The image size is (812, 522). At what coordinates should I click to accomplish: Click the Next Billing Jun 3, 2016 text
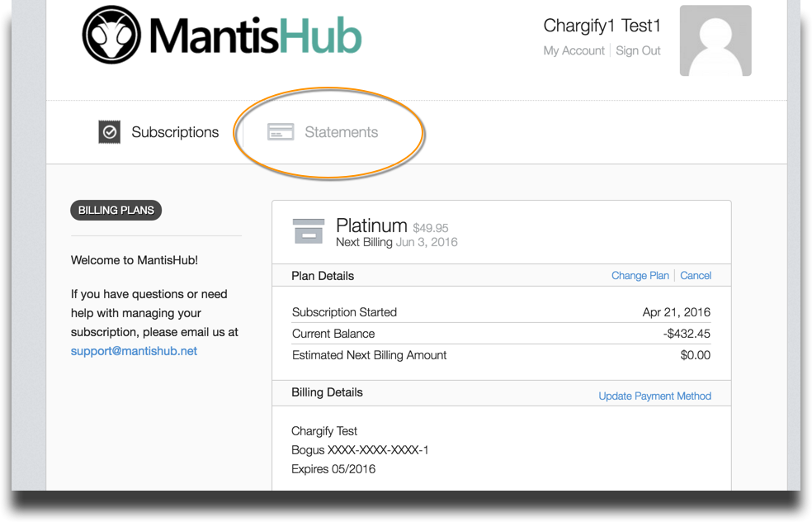click(x=397, y=242)
